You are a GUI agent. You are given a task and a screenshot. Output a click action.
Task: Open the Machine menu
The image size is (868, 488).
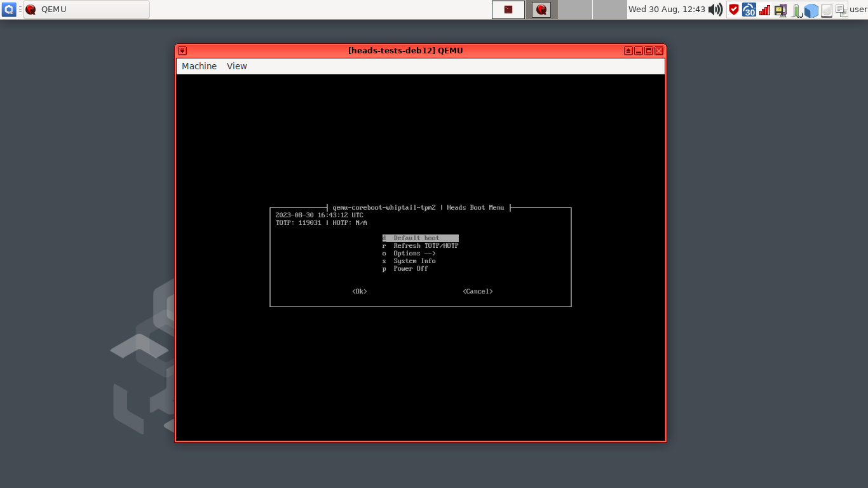[x=199, y=66]
